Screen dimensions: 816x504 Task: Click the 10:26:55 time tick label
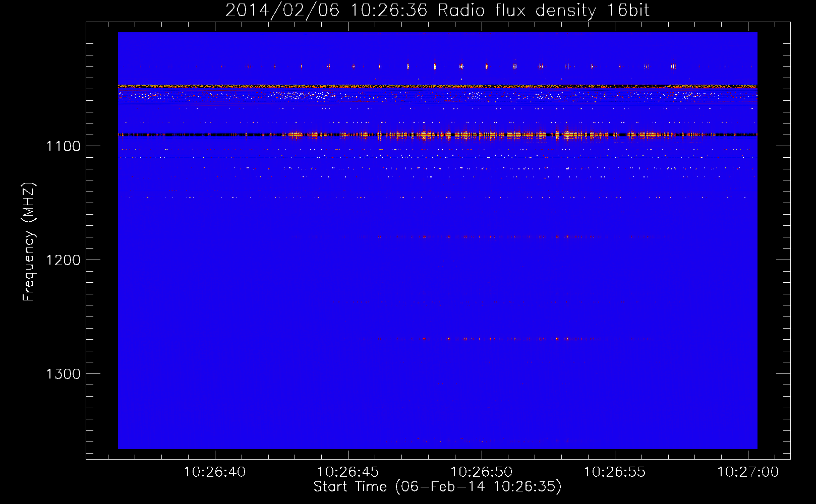[x=615, y=472]
